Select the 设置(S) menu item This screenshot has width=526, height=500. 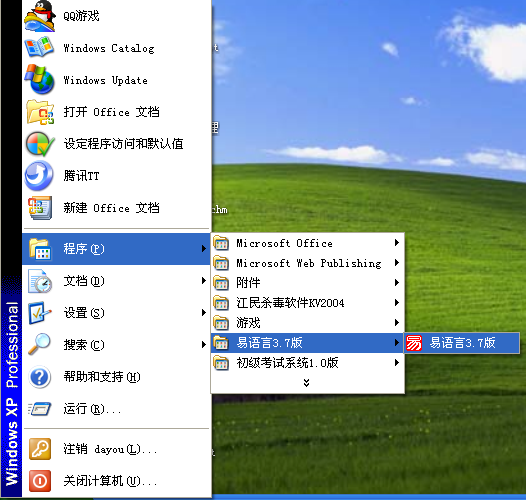116,313
